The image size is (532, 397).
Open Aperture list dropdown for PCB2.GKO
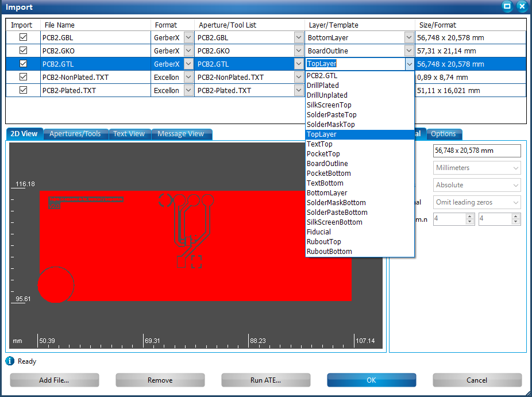pos(299,51)
